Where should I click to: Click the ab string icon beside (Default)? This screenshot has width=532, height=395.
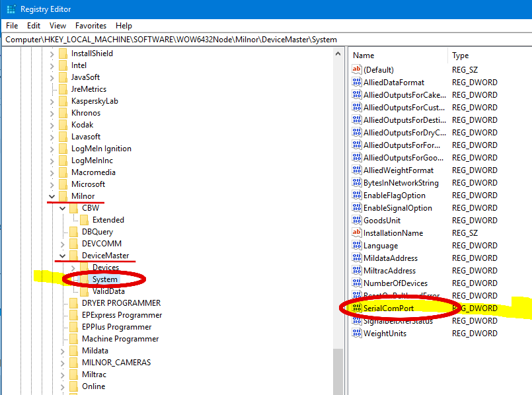coord(357,69)
